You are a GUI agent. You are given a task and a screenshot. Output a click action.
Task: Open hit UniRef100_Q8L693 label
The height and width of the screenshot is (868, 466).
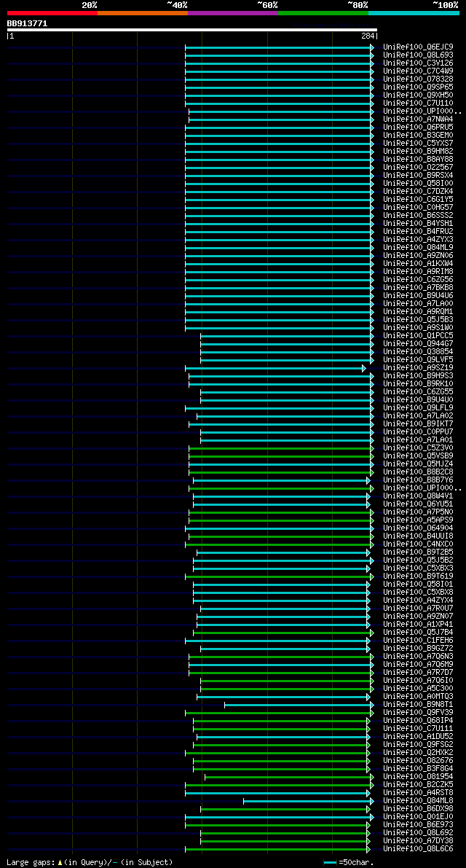coord(418,55)
